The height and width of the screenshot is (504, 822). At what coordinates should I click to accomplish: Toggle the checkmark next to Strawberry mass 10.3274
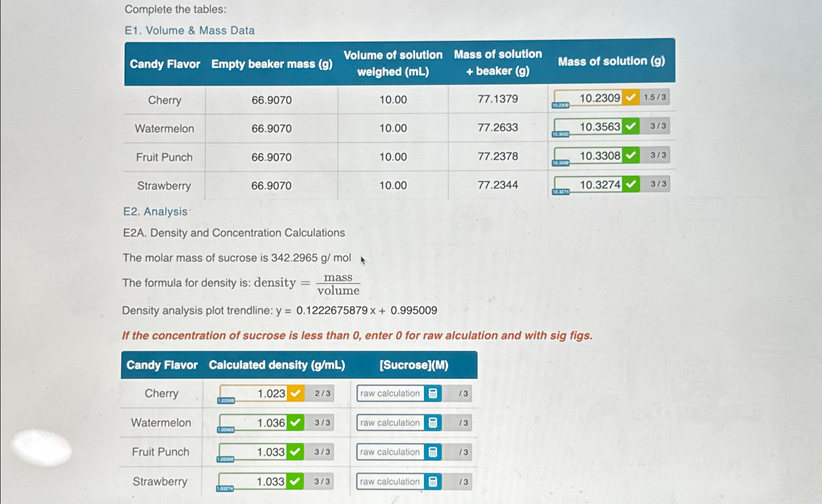pos(630,184)
